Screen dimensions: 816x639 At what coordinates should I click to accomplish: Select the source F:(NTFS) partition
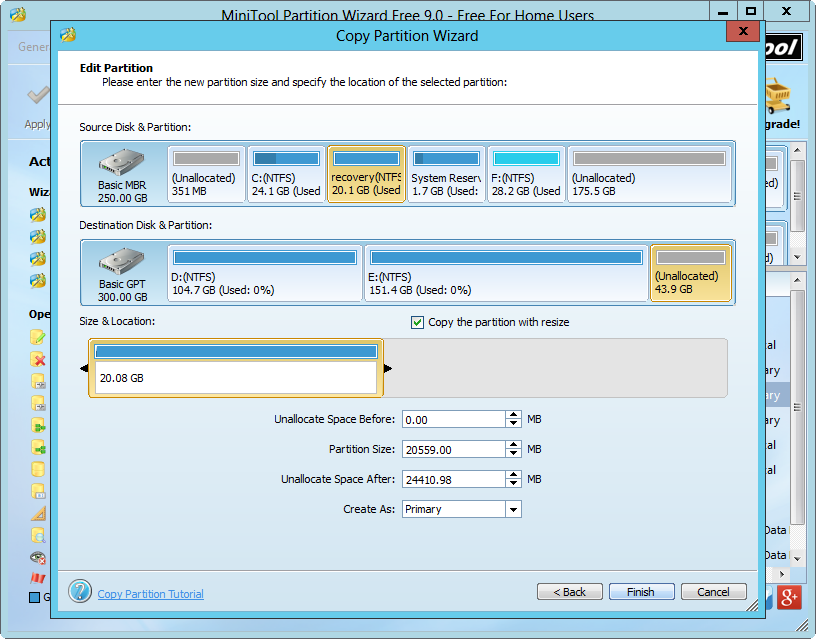(526, 174)
